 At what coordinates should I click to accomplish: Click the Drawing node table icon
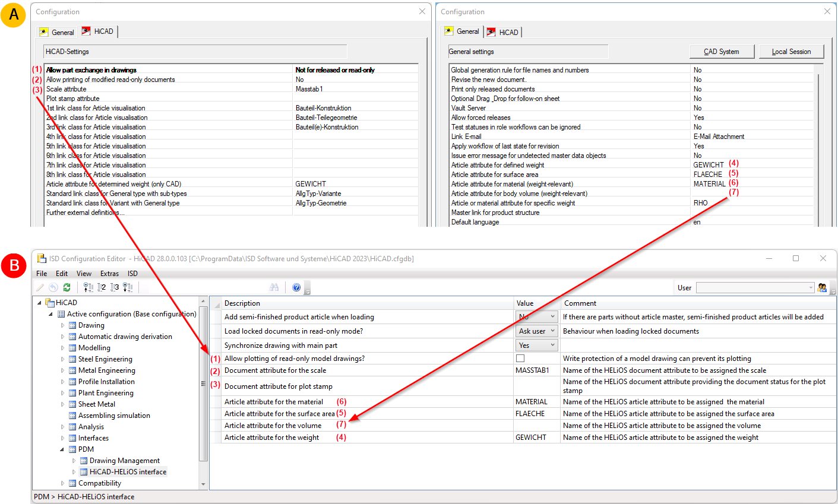[72, 325]
